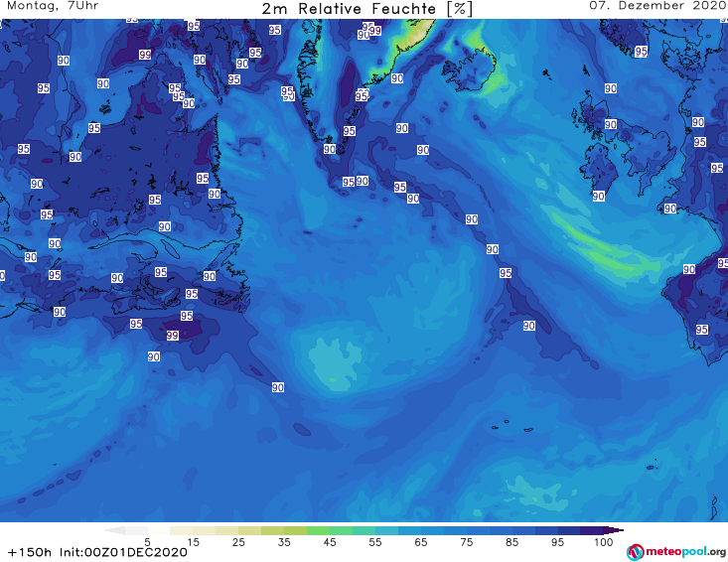The height and width of the screenshot is (562, 728).
Task: Click the date "07. Dezember 2020"
Action: coord(658,6)
